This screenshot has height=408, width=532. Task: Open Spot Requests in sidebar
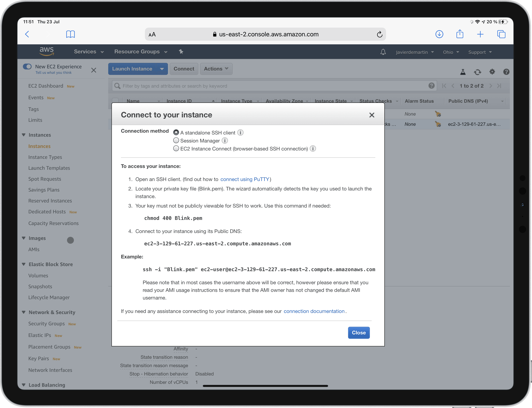[x=45, y=179]
